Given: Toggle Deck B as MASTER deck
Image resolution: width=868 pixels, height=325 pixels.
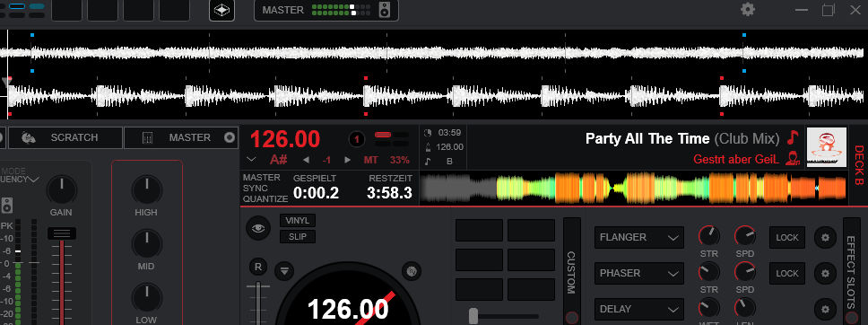Looking at the screenshot, I should click(262, 178).
